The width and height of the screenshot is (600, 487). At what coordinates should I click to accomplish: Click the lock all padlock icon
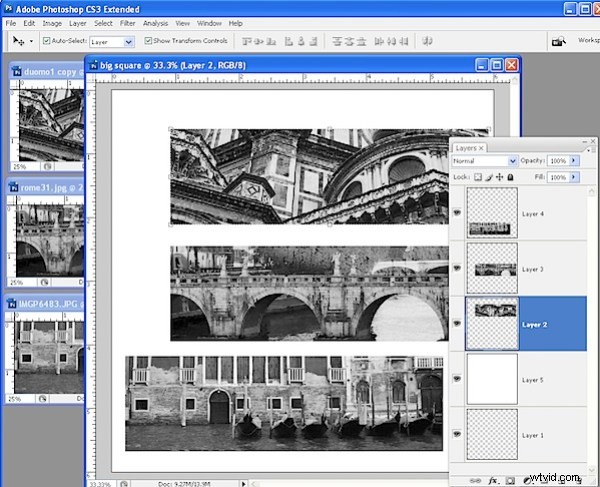tap(510, 177)
